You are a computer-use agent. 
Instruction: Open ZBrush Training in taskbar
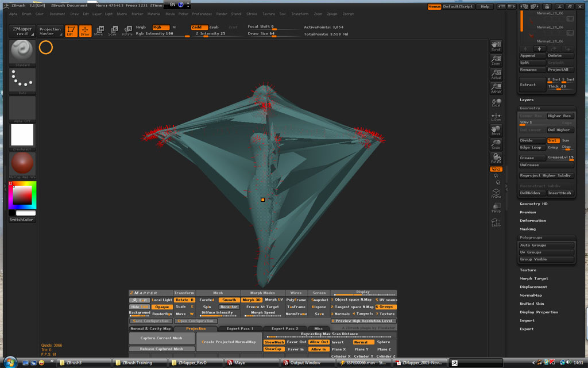coord(140,363)
